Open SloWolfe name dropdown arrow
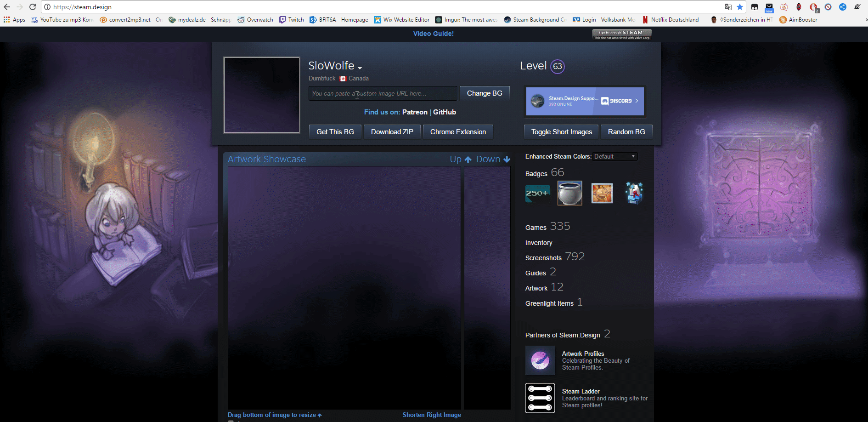 [360, 68]
